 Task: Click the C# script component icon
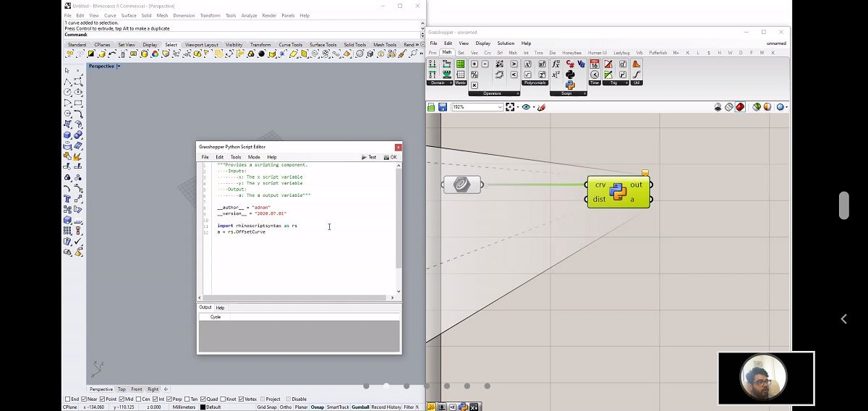[x=570, y=64]
